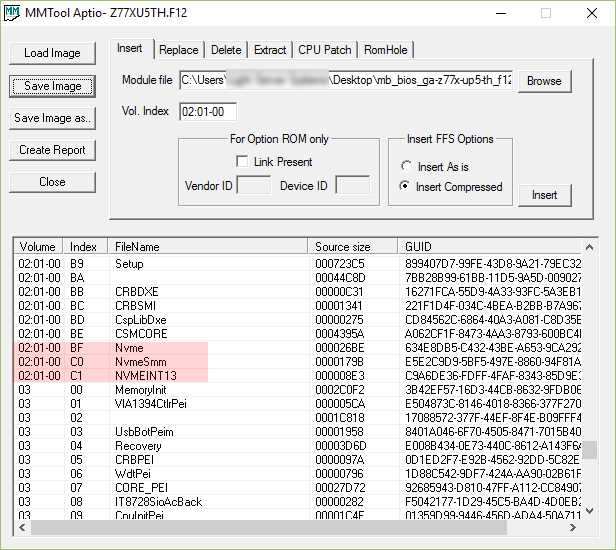This screenshot has width=616, height=550.
Task: Sort by the GUID column header
Action: [489, 247]
